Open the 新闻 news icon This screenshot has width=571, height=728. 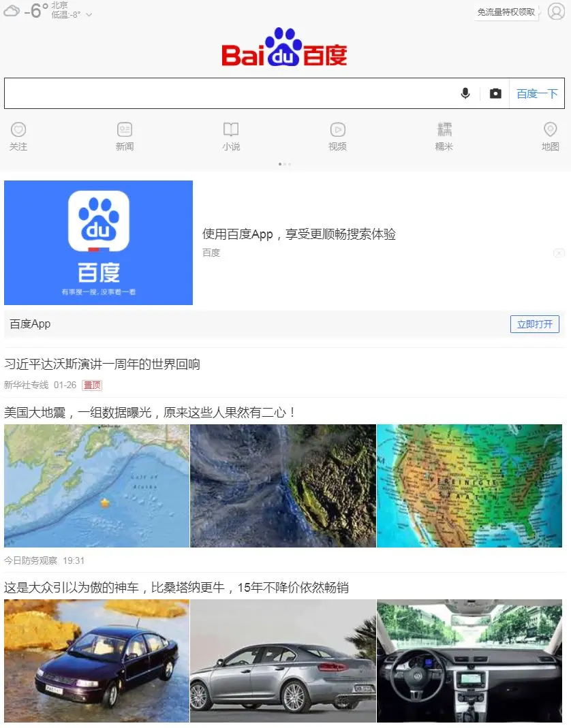(125, 129)
